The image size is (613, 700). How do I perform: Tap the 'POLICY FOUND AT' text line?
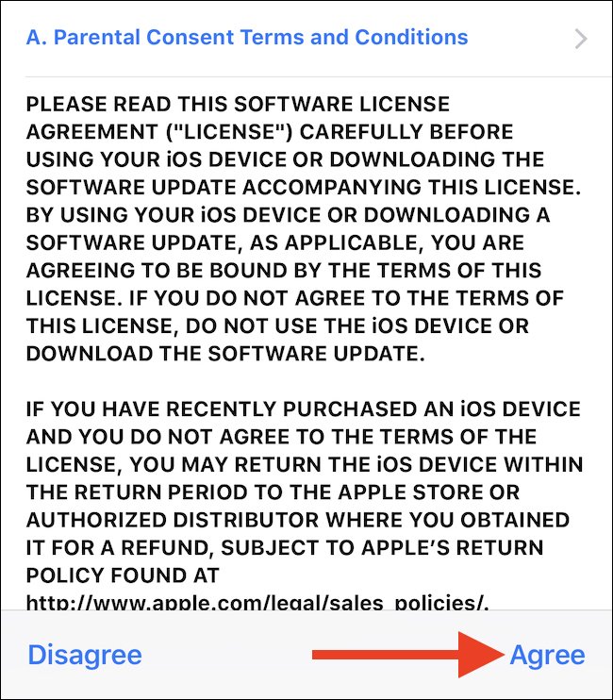[123, 575]
